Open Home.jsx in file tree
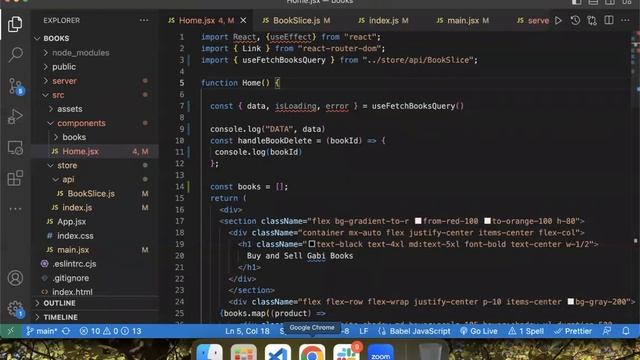 click(x=80, y=151)
